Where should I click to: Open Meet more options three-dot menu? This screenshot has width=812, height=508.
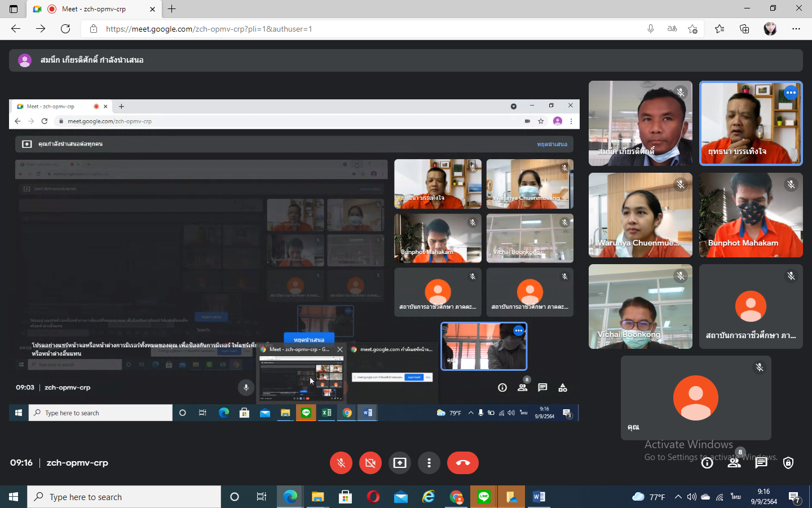click(x=429, y=463)
